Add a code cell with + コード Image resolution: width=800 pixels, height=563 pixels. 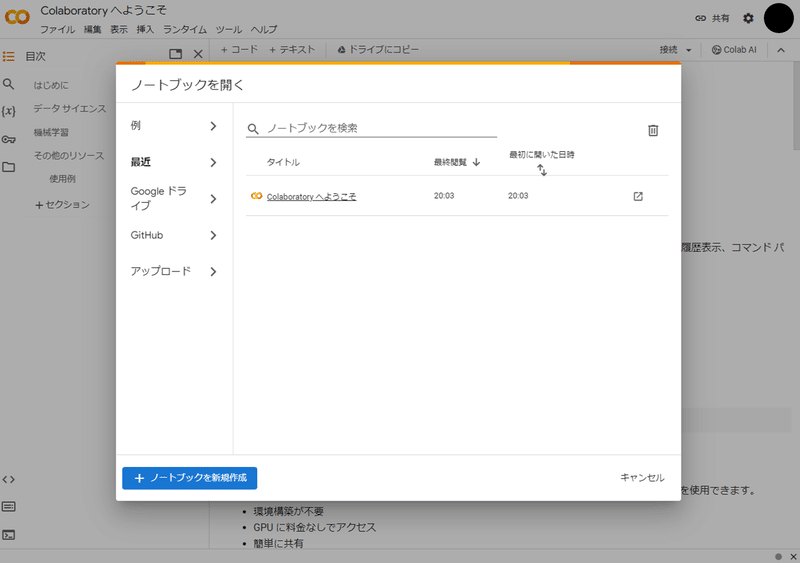coord(239,50)
